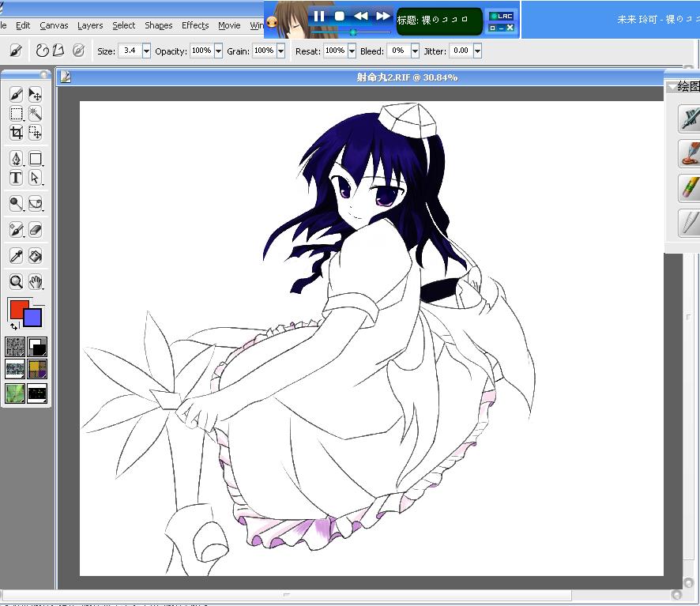Skip to next track in music player

coord(382,17)
